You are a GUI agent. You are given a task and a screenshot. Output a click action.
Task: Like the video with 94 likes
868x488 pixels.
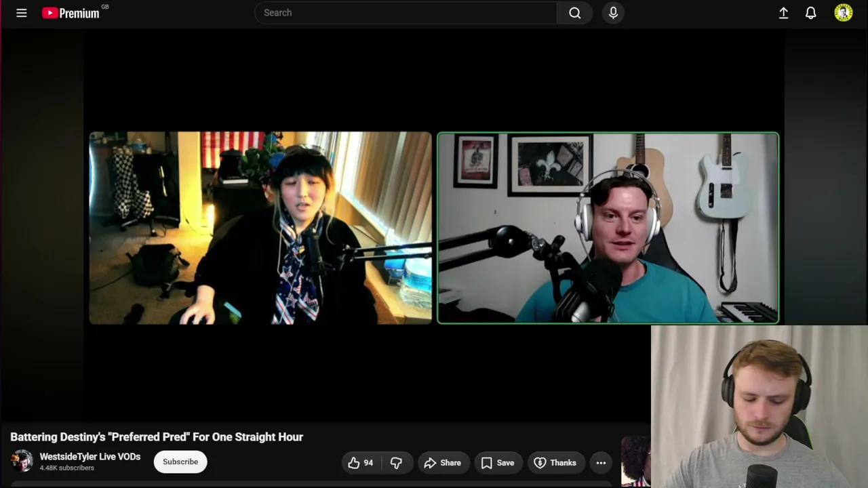(361, 462)
